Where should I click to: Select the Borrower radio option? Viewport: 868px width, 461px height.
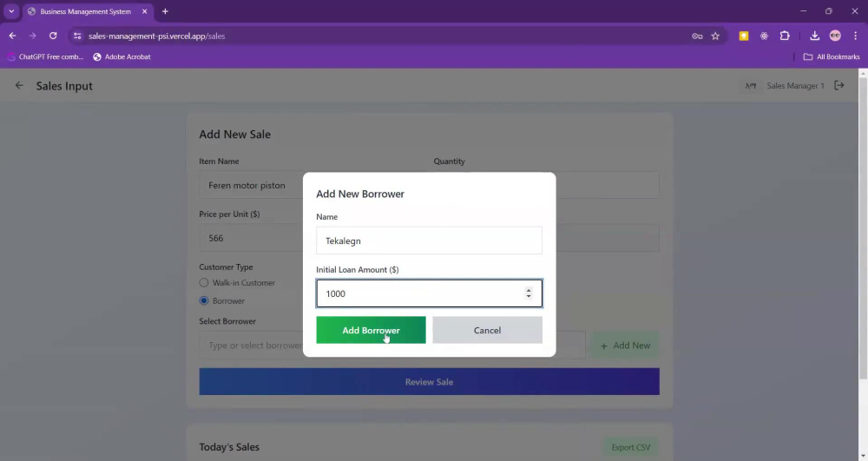[204, 300]
